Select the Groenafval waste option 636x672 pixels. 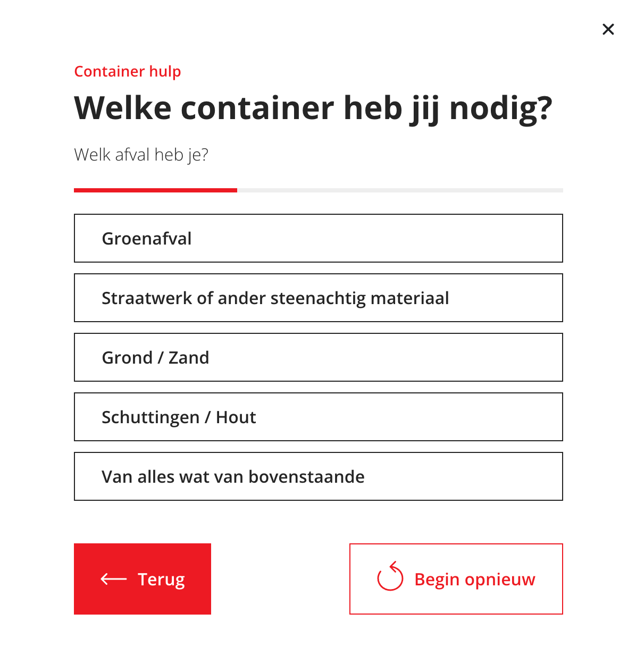point(318,238)
